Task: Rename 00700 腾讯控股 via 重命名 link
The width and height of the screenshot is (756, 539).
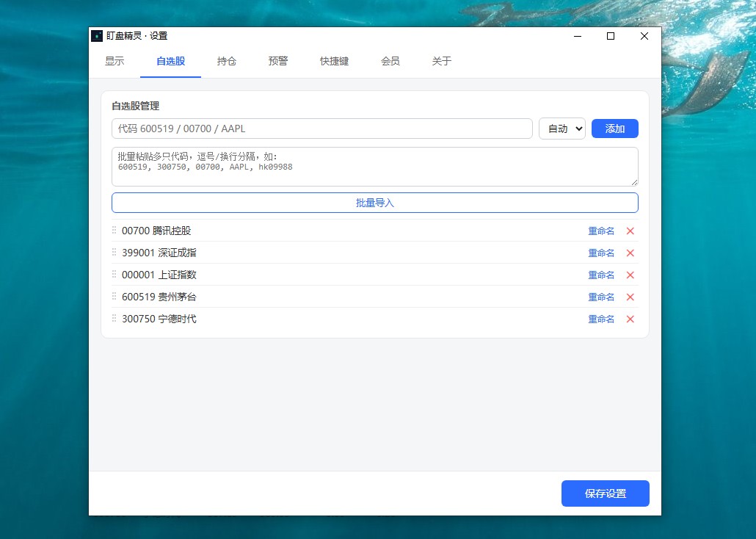Action: [x=601, y=231]
